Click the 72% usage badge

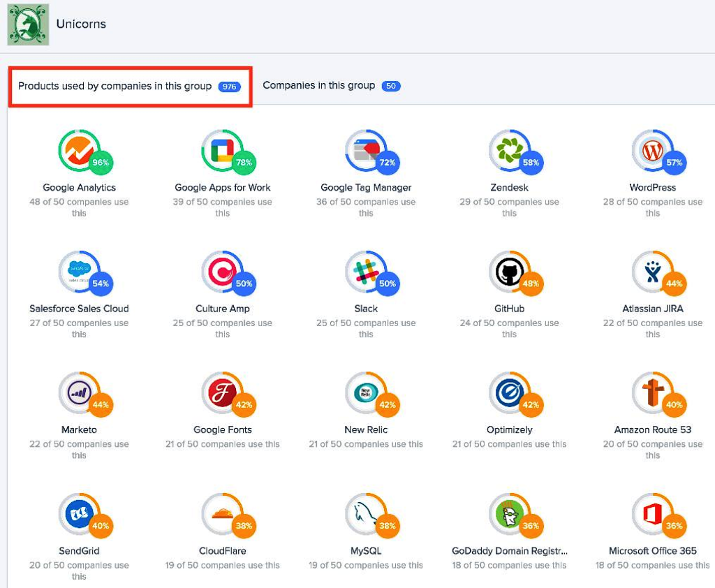tap(388, 163)
